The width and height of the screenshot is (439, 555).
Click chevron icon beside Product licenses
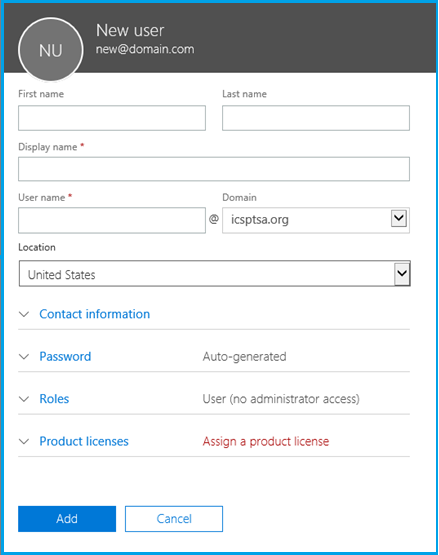[24, 441]
